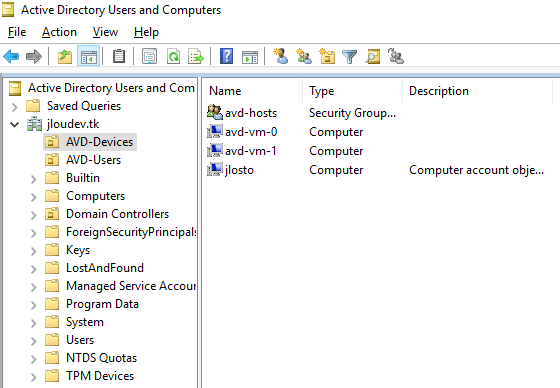The height and width of the screenshot is (388, 560).
Task: Select the Builtin tree item
Action: click(83, 178)
